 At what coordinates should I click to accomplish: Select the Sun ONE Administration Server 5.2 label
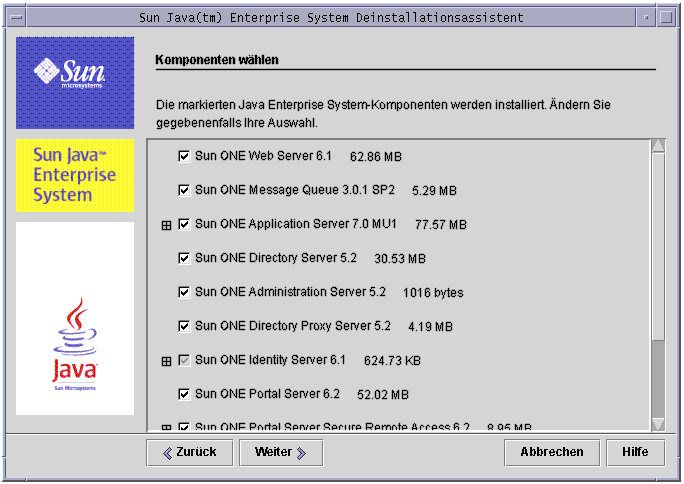click(291, 292)
